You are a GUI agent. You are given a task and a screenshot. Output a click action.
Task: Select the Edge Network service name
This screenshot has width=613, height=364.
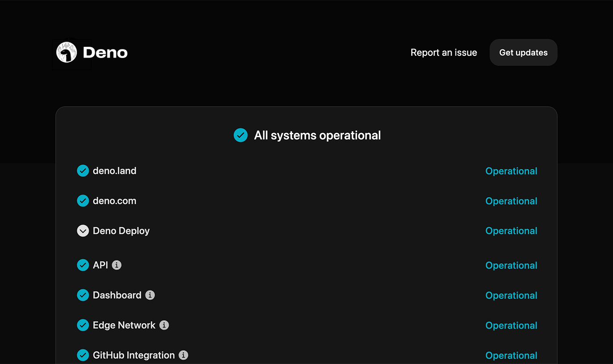[124, 325]
